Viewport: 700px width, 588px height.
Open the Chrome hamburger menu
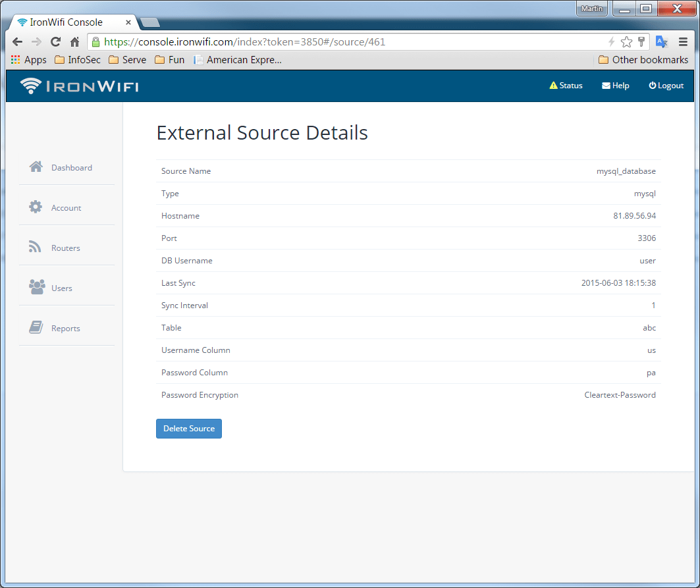pos(683,42)
